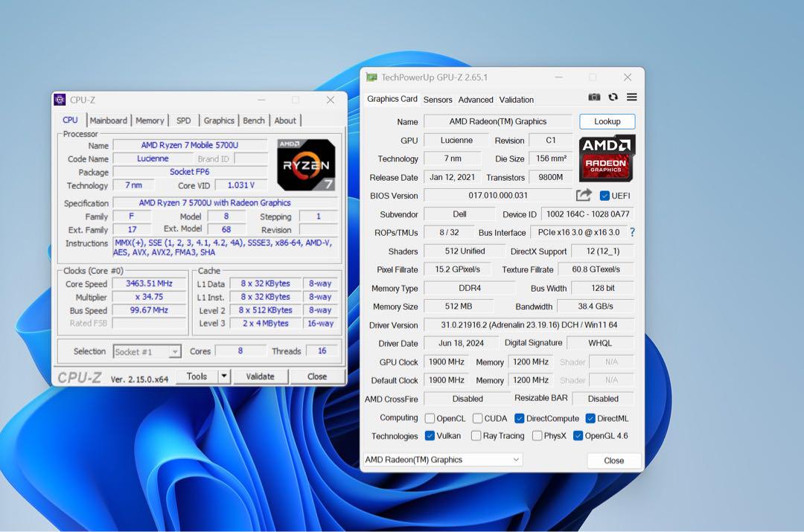Toggle the Ray Tracing checkbox
Viewport: 804px width, 532px height.
click(476, 436)
